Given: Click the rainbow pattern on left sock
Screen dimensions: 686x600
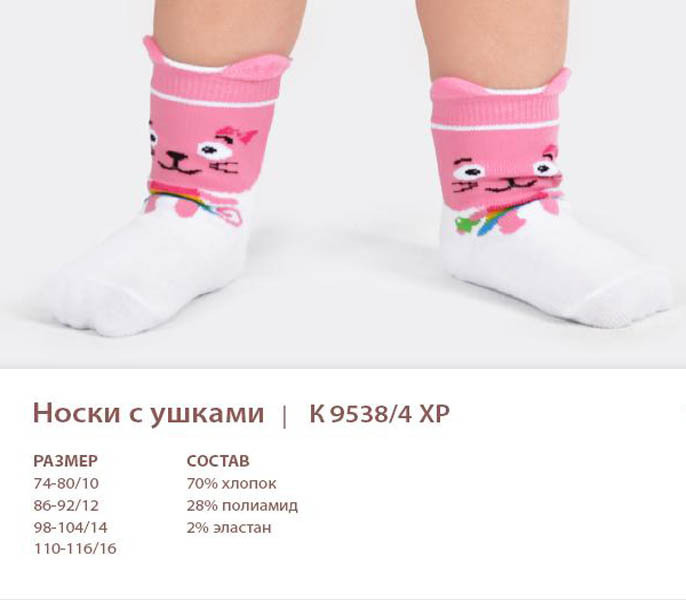Looking at the screenshot, I should coord(184,199).
